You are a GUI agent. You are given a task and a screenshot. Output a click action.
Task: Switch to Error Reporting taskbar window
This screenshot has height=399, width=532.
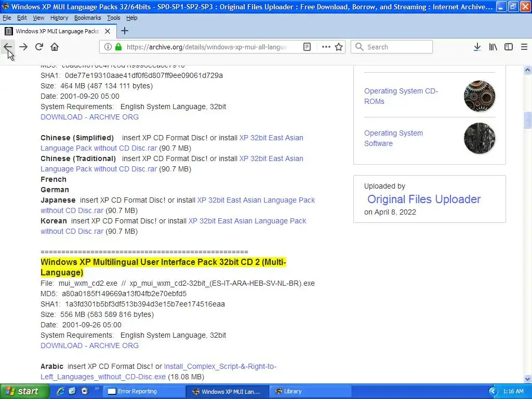point(145,392)
